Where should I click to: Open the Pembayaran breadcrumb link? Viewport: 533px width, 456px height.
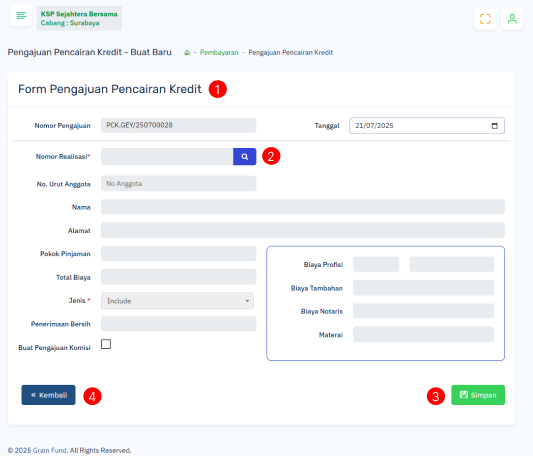[x=219, y=52]
